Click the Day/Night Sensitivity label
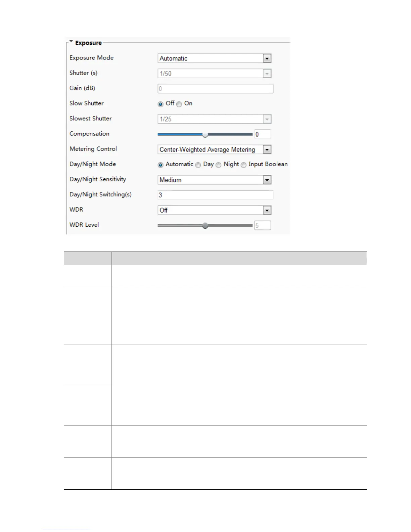The height and width of the screenshot is (532, 411). click(x=98, y=179)
